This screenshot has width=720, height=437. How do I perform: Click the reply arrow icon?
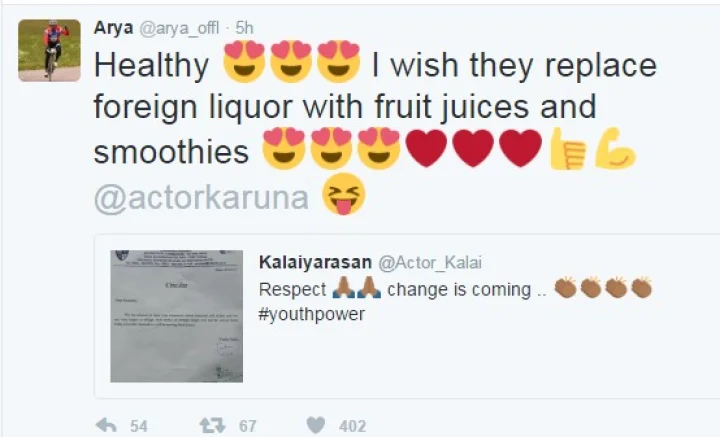point(106,426)
